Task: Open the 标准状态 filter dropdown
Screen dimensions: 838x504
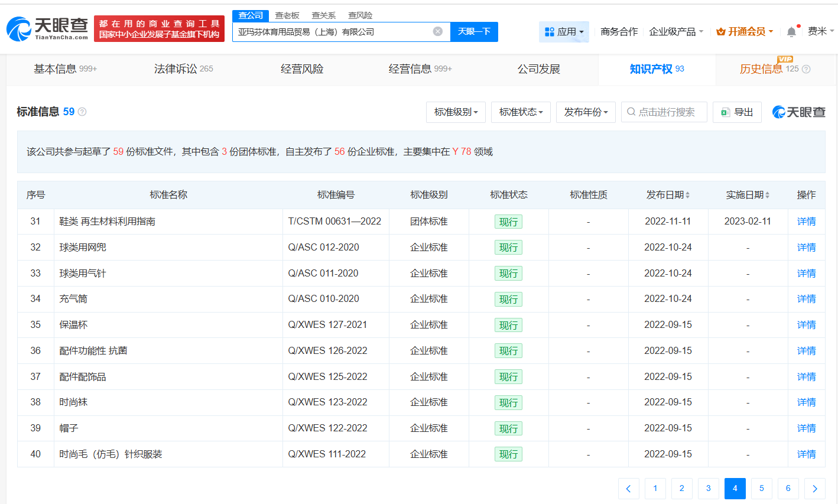Action: pyautogui.click(x=521, y=112)
